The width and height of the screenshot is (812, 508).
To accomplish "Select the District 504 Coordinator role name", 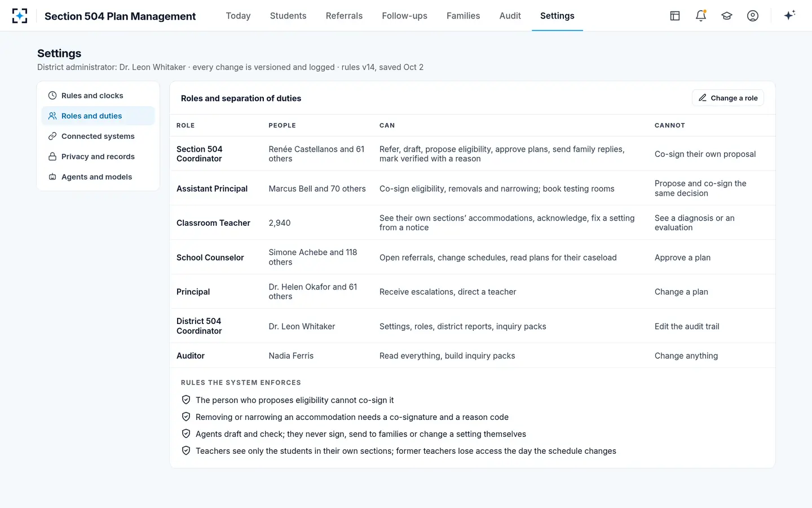I will pyautogui.click(x=199, y=326).
